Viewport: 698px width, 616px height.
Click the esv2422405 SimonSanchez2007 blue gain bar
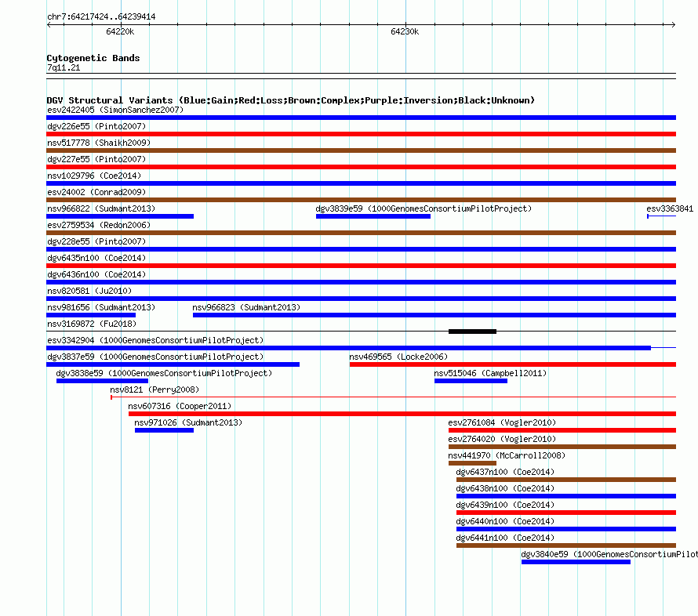click(x=361, y=118)
